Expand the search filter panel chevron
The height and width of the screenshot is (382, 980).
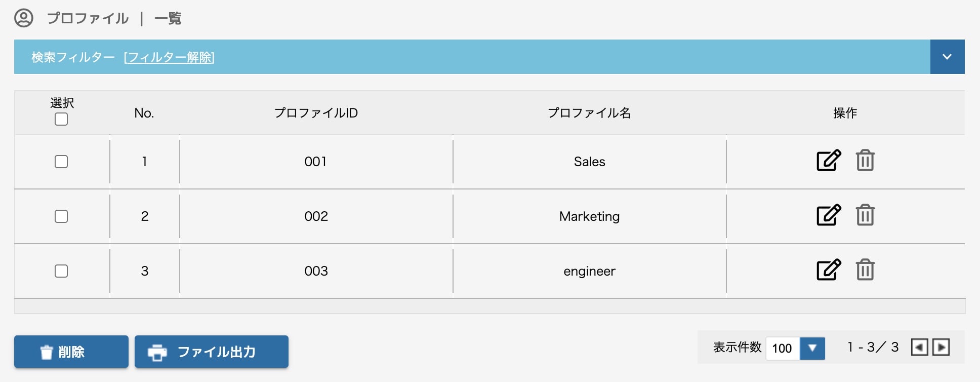[947, 57]
